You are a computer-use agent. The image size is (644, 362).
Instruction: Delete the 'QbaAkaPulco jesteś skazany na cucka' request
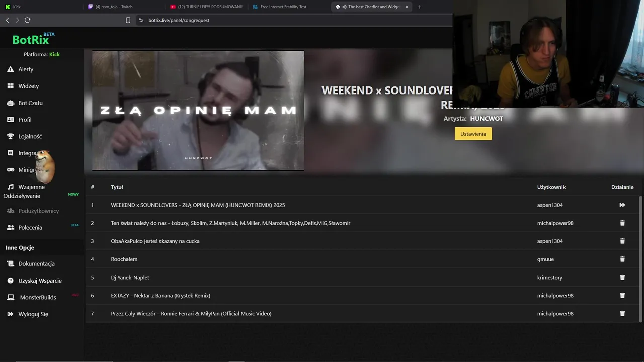click(x=622, y=241)
